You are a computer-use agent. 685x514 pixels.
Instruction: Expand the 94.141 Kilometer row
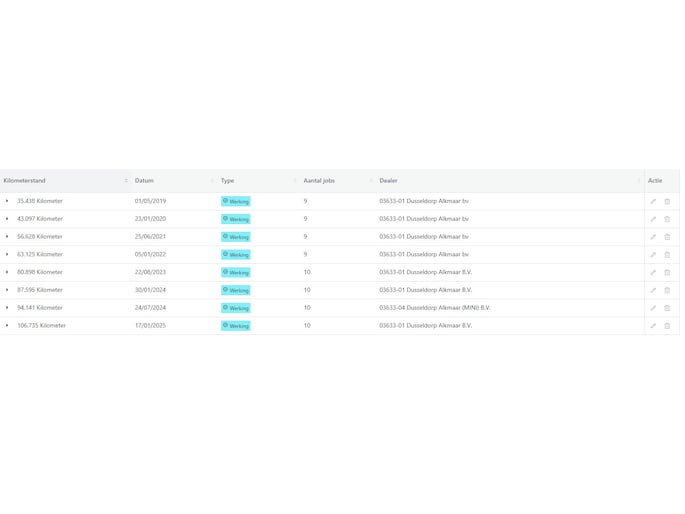coord(7,308)
